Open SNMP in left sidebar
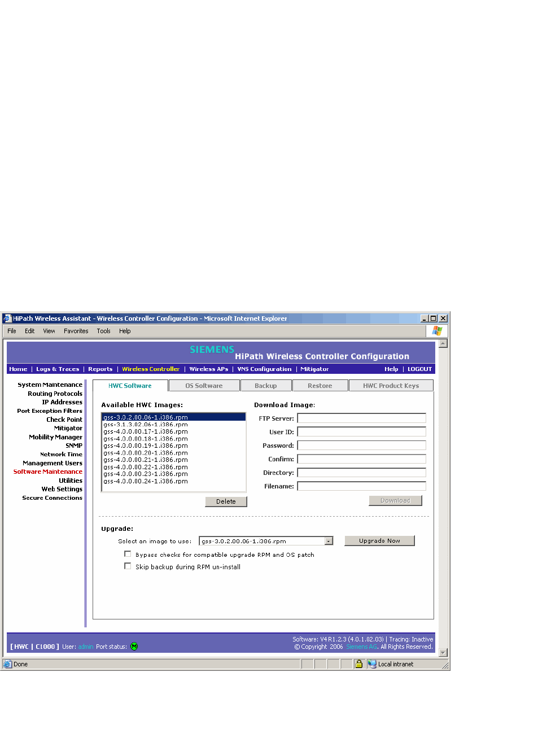The width and height of the screenshot is (560, 742). tap(74, 446)
